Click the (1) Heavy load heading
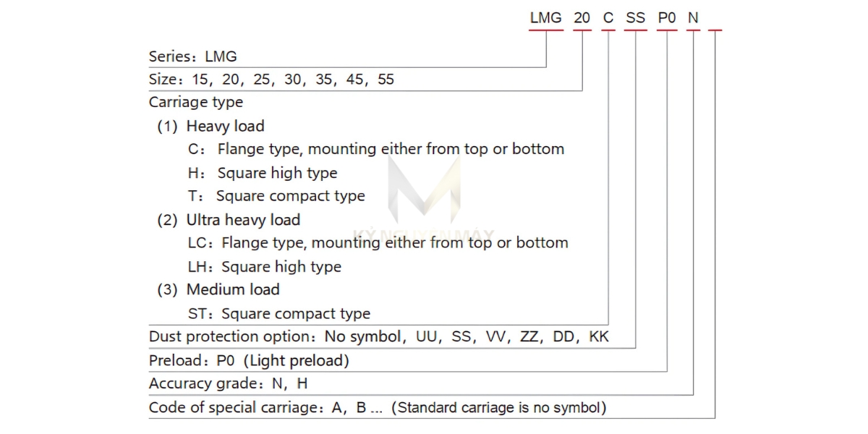Viewport: 868px width, 434px height. pyautogui.click(x=210, y=126)
